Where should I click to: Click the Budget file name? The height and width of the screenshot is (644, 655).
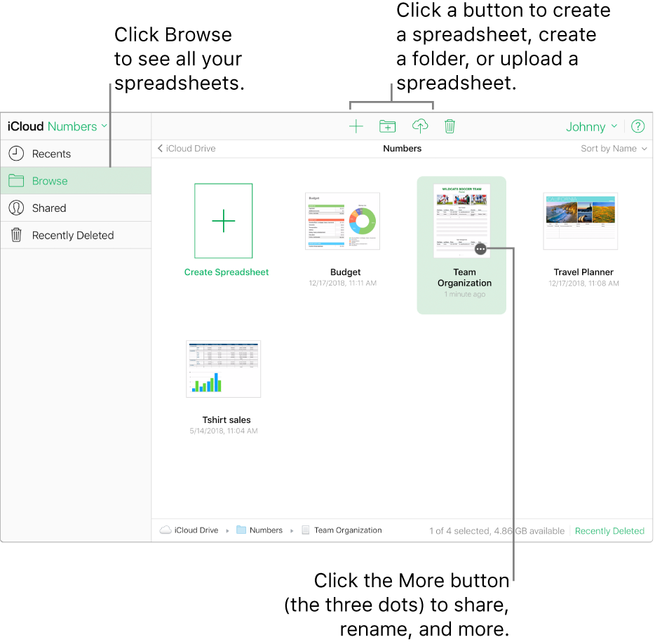pos(346,272)
